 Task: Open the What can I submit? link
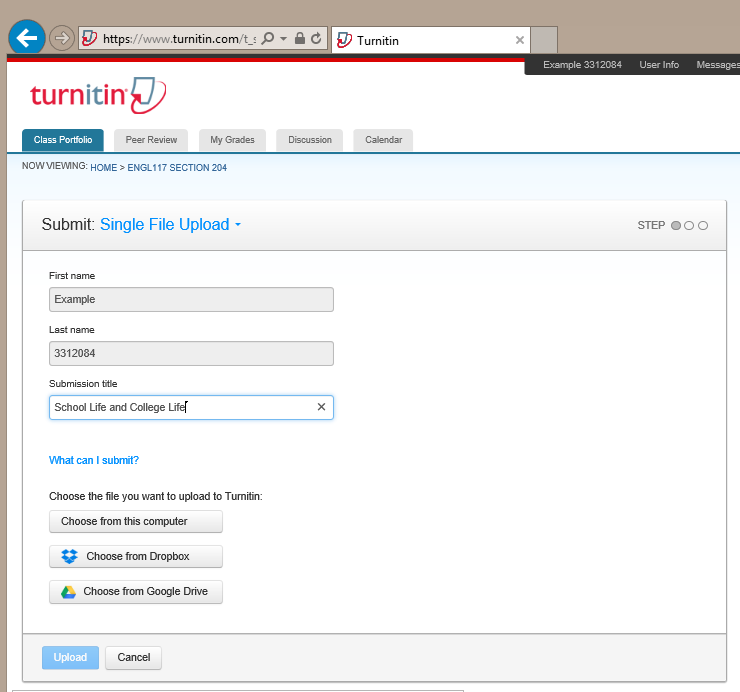(94, 460)
